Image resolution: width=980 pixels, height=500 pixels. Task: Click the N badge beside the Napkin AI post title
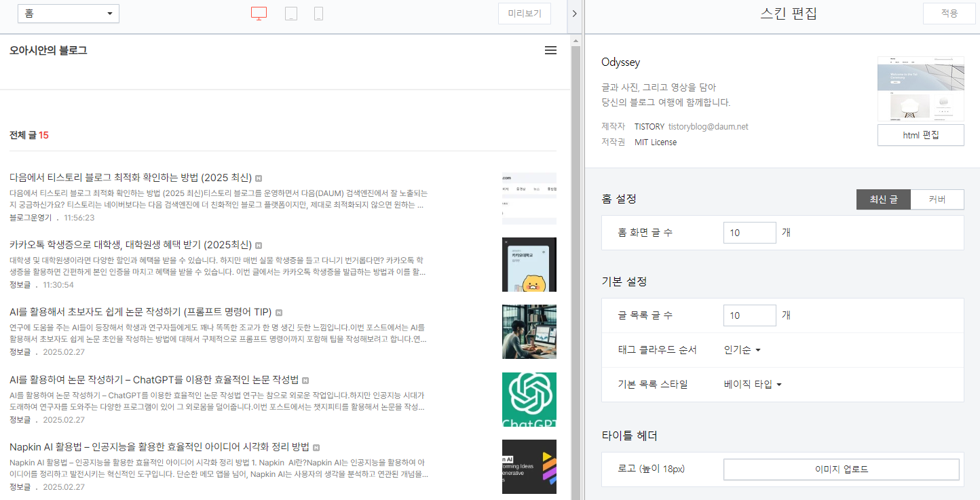316,448
